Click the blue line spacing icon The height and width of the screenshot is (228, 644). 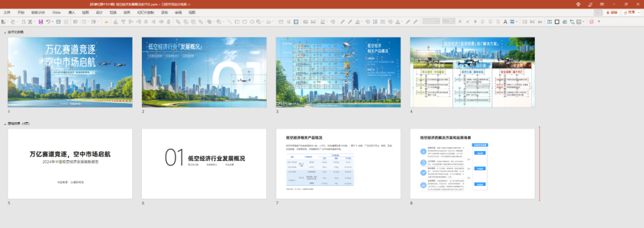512,22
